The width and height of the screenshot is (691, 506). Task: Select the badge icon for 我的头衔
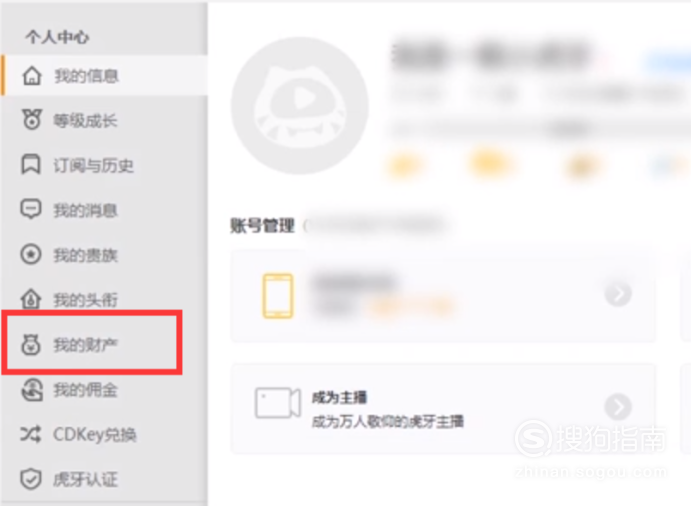pos(31,299)
